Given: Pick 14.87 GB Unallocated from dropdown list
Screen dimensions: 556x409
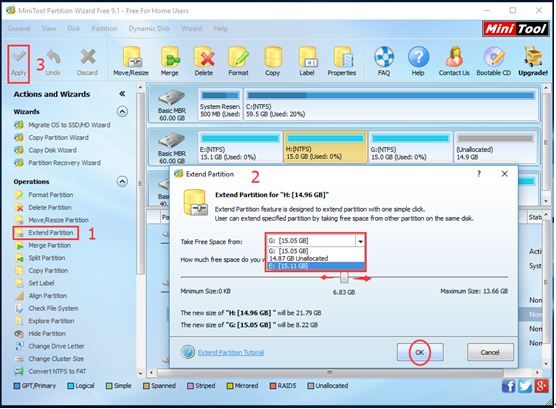Looking at the screenshot, I should click(316, 258).
